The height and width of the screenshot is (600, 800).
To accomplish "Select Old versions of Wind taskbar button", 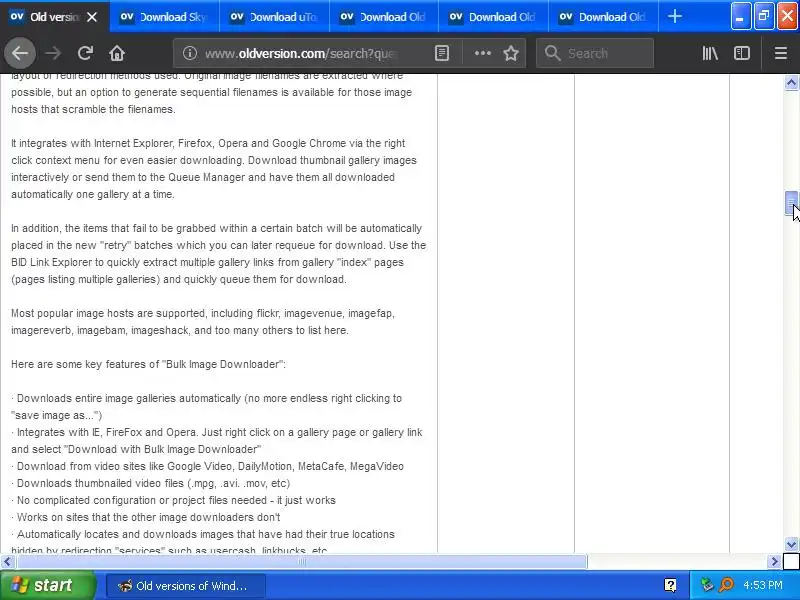I will click(x=186, y=586).
